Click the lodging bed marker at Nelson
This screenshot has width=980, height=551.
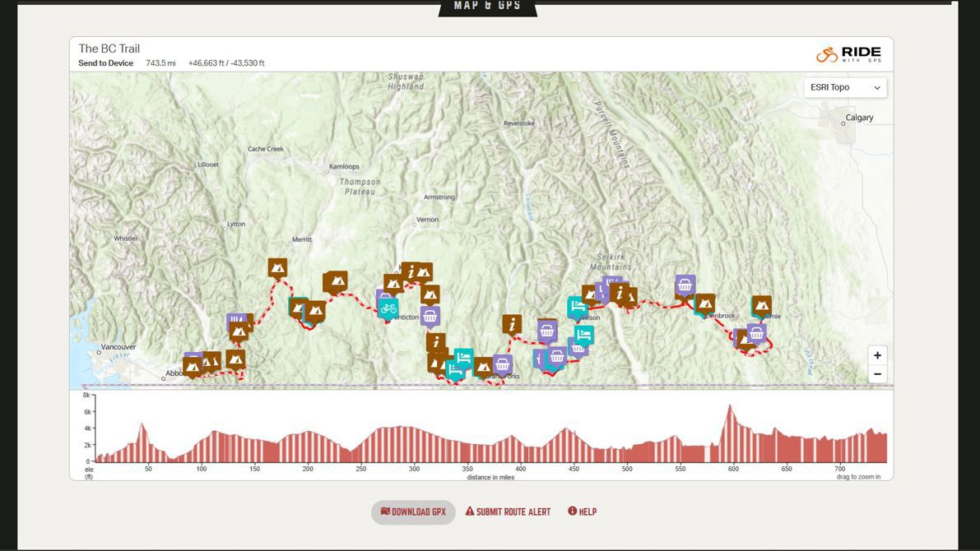(x=577, y=307)
